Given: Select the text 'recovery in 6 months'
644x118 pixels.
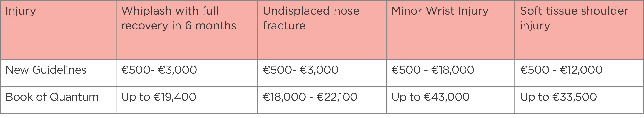Looking at the screenshot, I should pos(179,26).
